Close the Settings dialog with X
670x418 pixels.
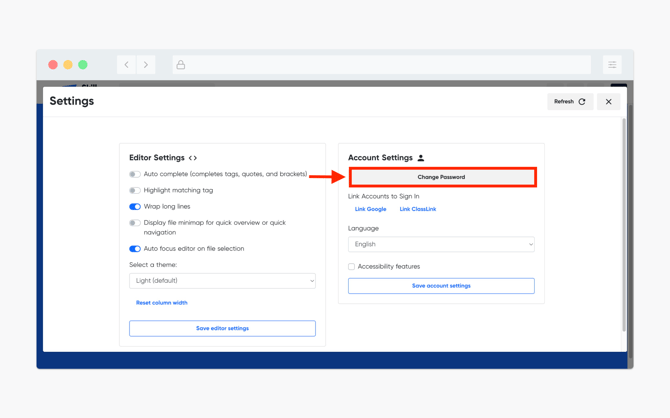click(x=608, y=102)
